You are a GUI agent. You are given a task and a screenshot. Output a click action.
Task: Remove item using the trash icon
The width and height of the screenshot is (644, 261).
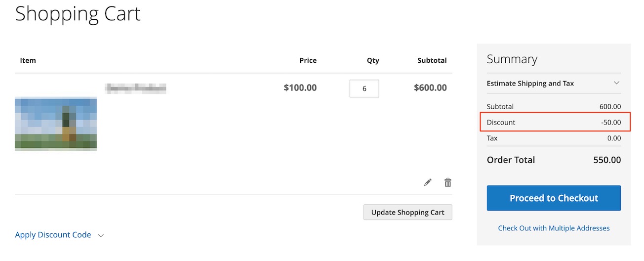tap(448, 182)
